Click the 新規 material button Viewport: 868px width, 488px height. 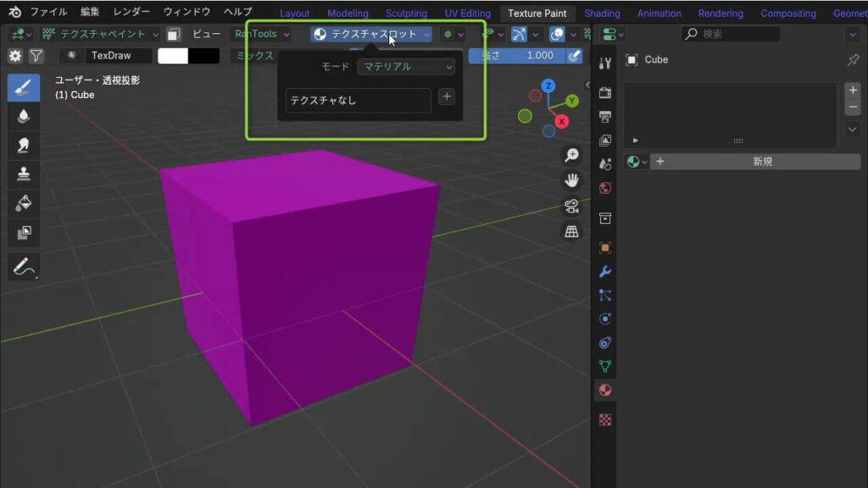point(755,162)
